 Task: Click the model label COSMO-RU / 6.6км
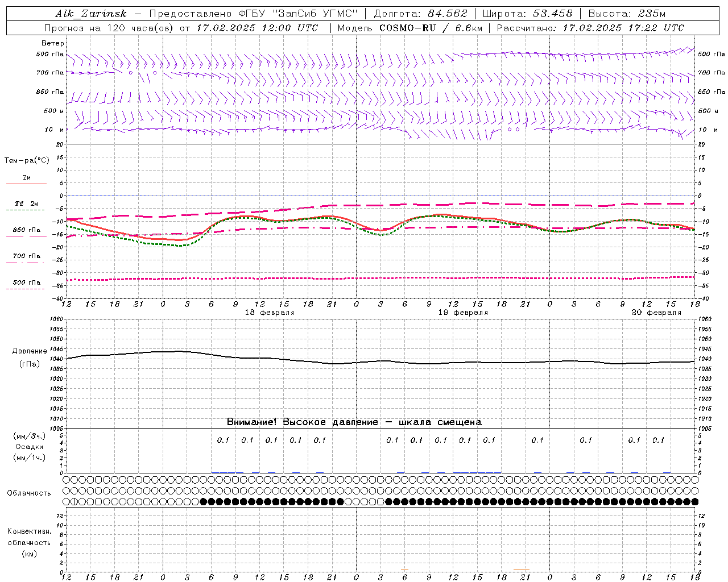(431, 28)
